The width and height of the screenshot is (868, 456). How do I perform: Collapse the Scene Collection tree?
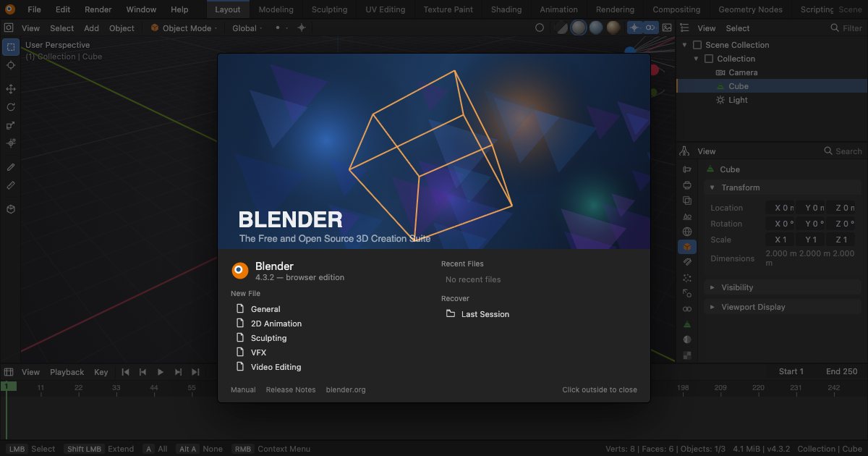pos(685,45)
